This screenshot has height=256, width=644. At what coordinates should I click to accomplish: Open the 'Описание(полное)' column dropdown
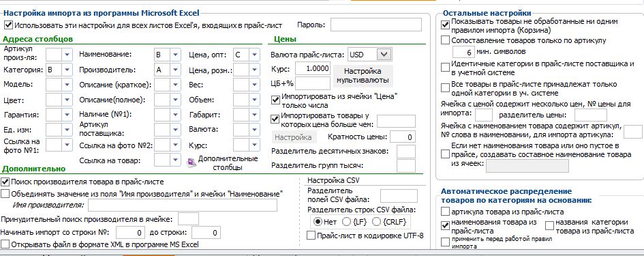[175, 100]
